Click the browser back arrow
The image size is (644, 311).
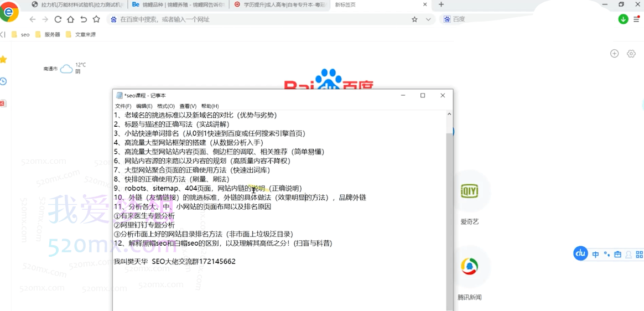pos(33,19)
